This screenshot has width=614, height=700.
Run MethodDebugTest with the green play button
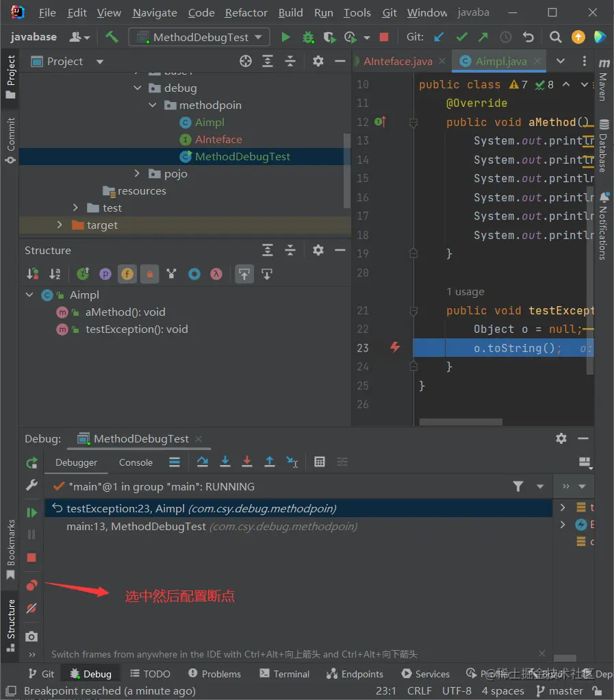[x=285, y=37]
